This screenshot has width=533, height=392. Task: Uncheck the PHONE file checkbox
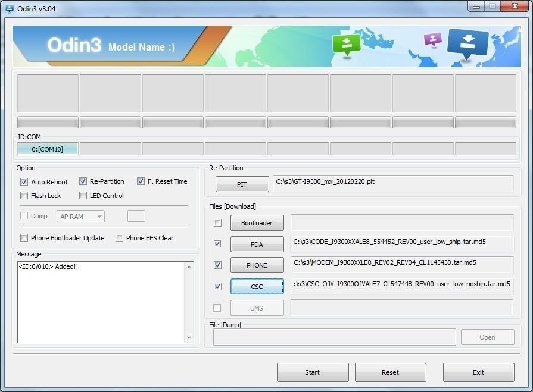(x=217, y=265)
